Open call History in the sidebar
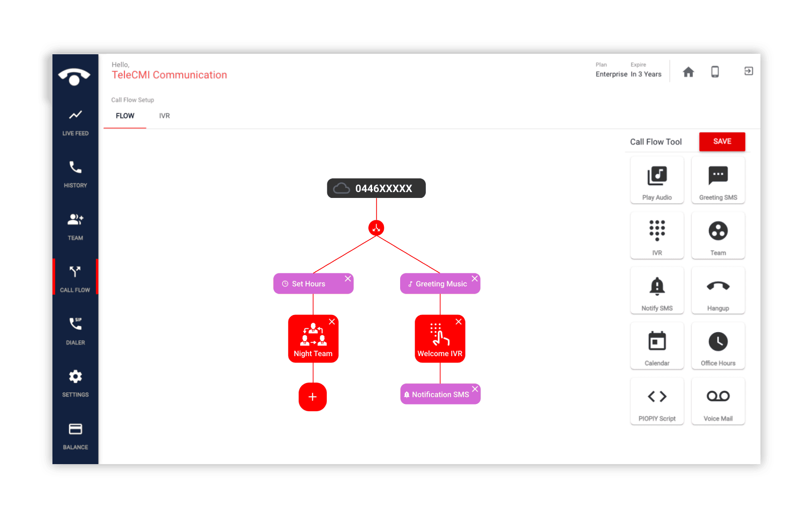 (75, 174)
